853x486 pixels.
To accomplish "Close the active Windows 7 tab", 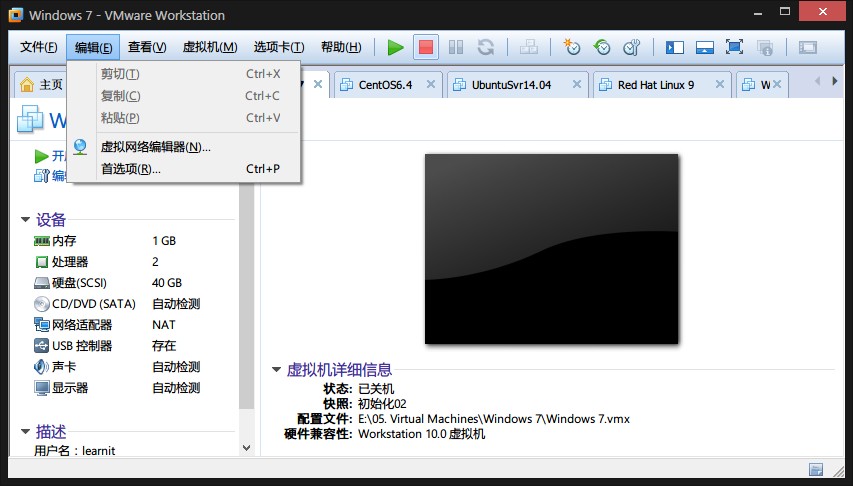I will pyautogui.click(x=318, y=84).
